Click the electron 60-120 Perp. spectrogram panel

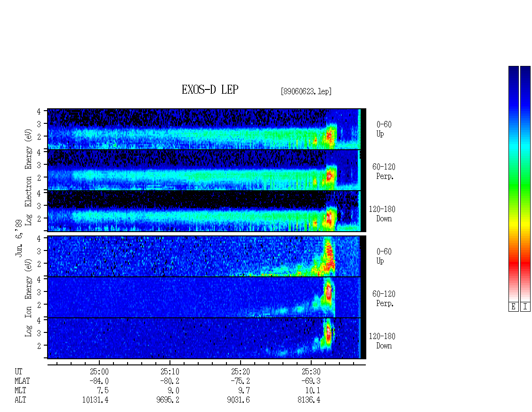coord(207,170)
